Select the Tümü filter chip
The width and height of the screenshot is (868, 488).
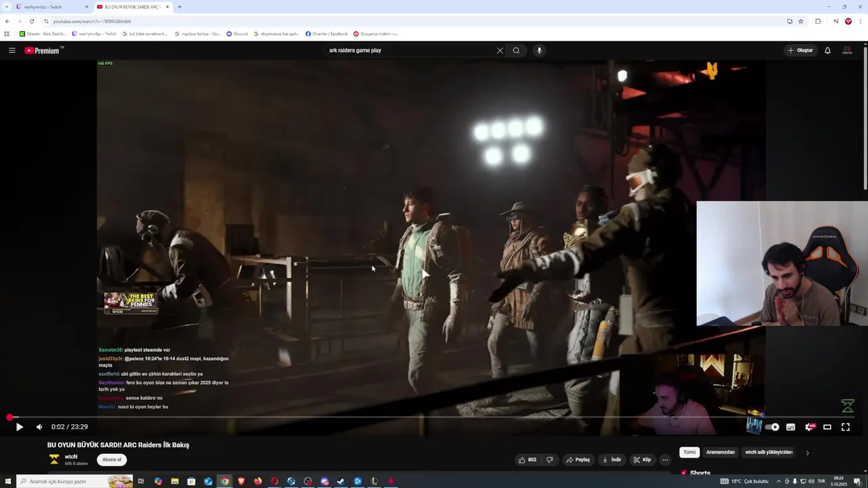click(690, 452)
